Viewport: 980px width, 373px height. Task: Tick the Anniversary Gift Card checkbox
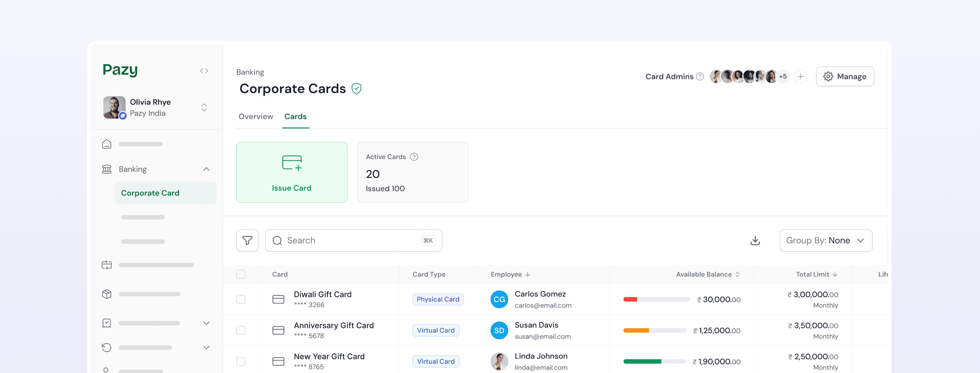point(241,330)
